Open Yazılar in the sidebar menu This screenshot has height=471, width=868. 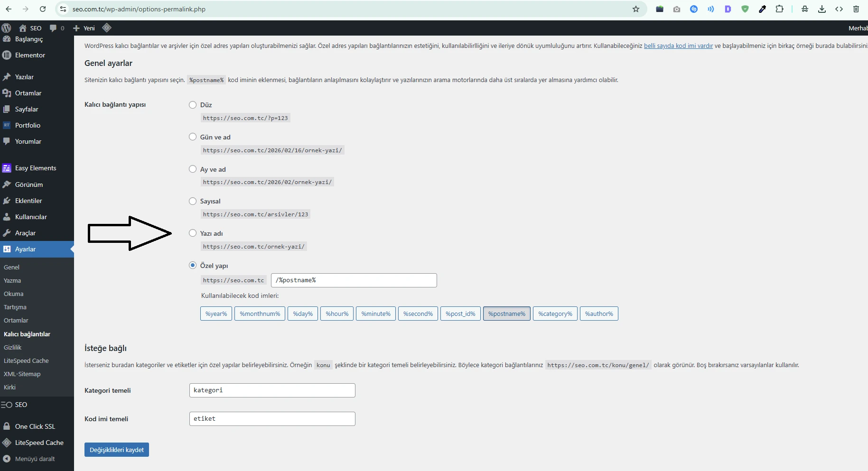pyautogui.click(x=25, y=77)
